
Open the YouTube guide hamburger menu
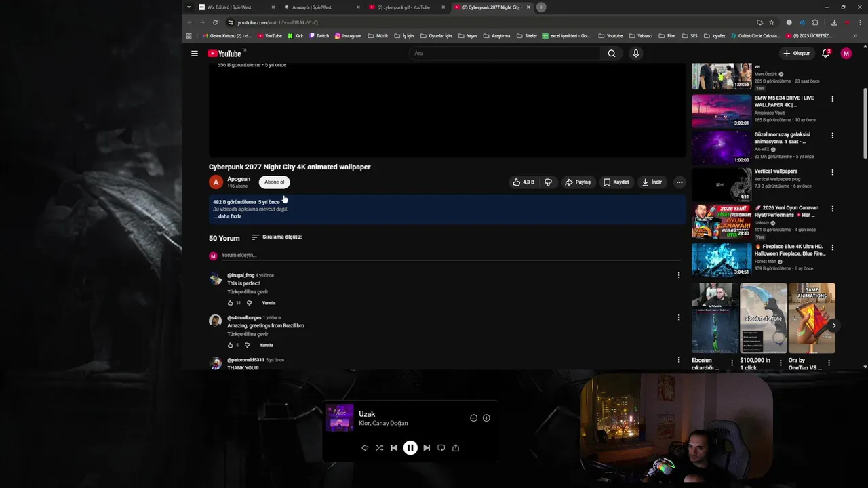coord(195,54)
